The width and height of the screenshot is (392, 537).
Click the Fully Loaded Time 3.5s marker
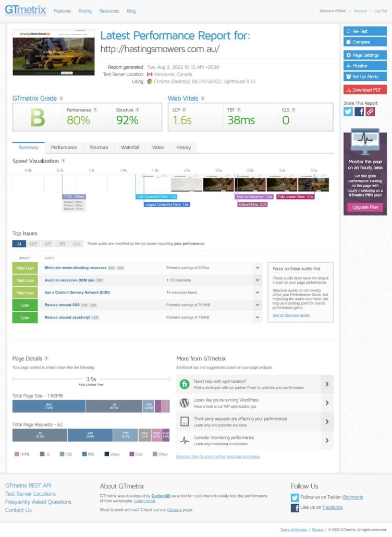(x=296, y=197)
